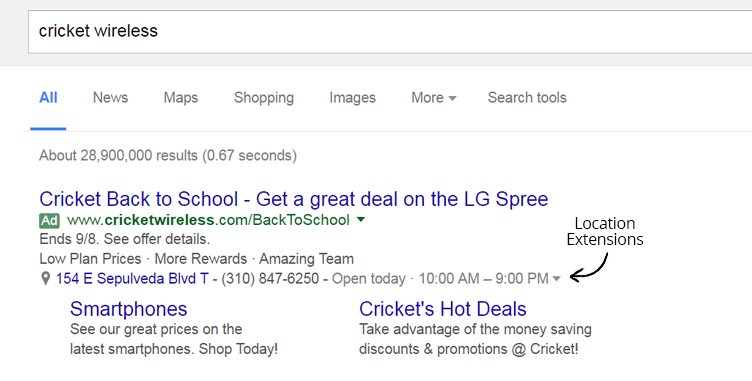Click the (310) 847-6250 phone number
752x381 pixels.
point(270,278)
